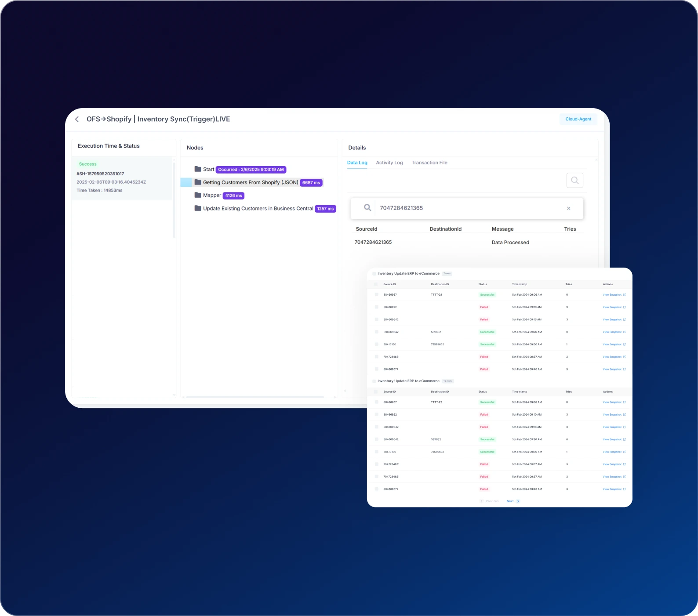Click the Execution panel vertical scrollbar
The width and height of the screenshot is (698, 616).
(x=174, y=200)
